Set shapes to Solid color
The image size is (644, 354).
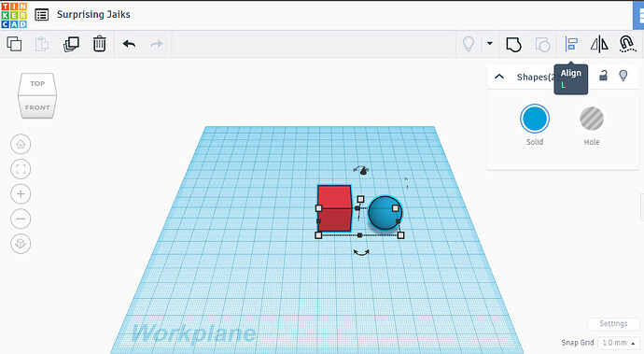coord(535,119)
